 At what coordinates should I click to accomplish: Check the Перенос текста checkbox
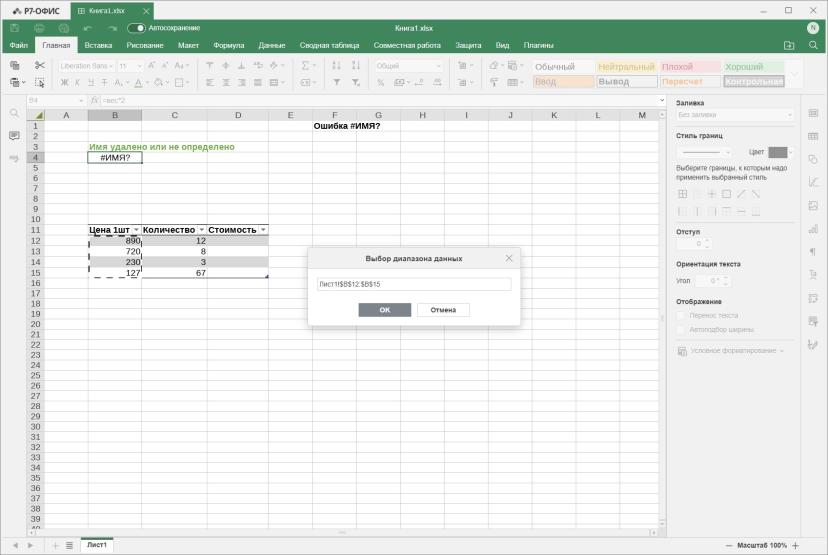681,315
